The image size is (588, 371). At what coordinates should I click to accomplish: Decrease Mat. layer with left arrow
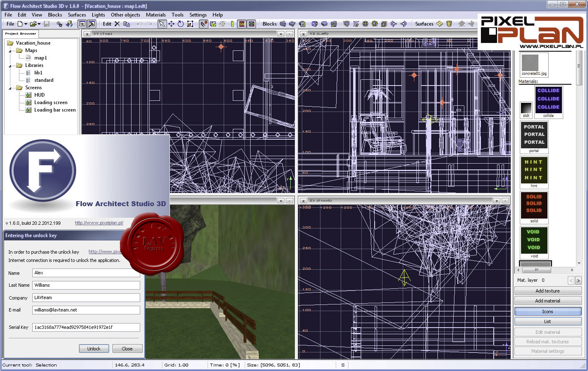571,281
